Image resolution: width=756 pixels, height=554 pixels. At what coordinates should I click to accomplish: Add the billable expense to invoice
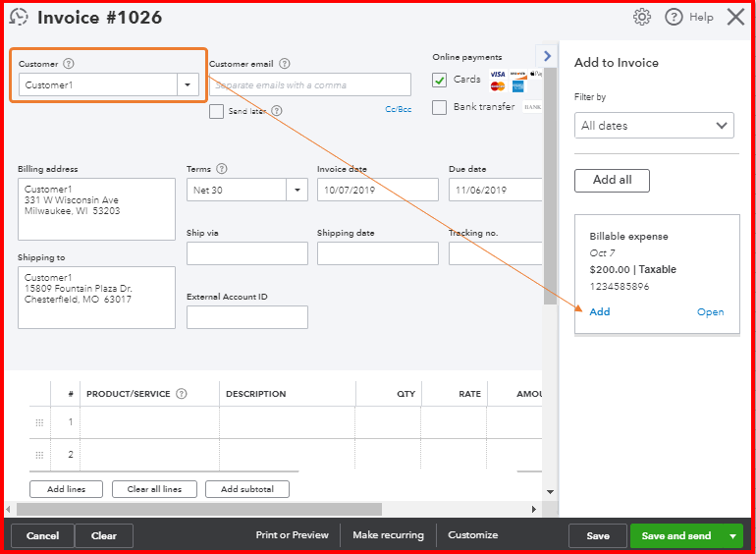(599, 311)
